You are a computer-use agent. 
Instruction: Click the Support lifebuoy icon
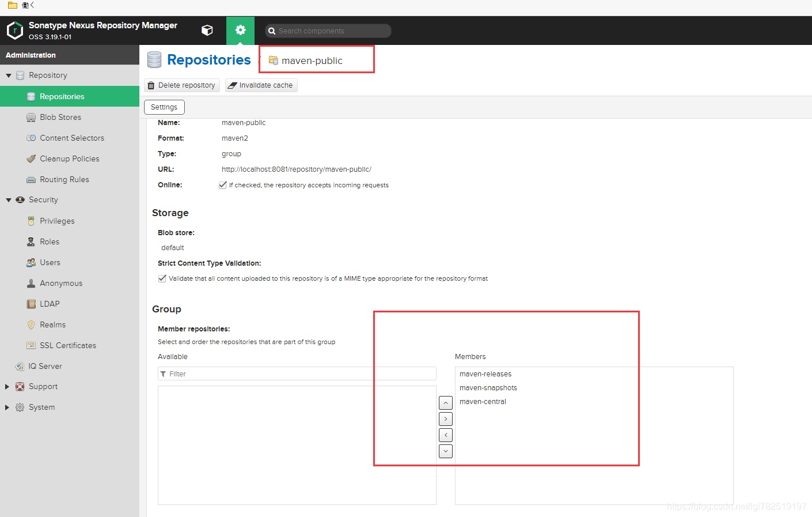click(x=20, y=387)
